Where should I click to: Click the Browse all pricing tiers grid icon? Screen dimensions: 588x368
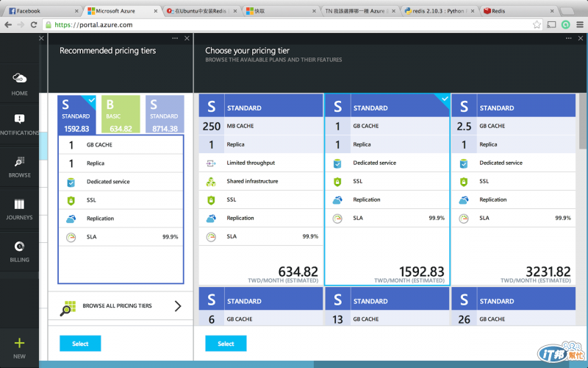click(x=68, y=308)
